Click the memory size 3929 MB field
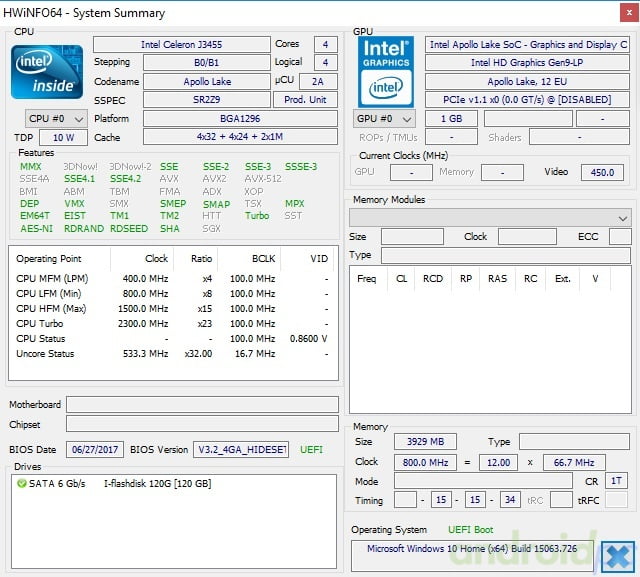The image size is (640, 577). click(x=424, y=442)
